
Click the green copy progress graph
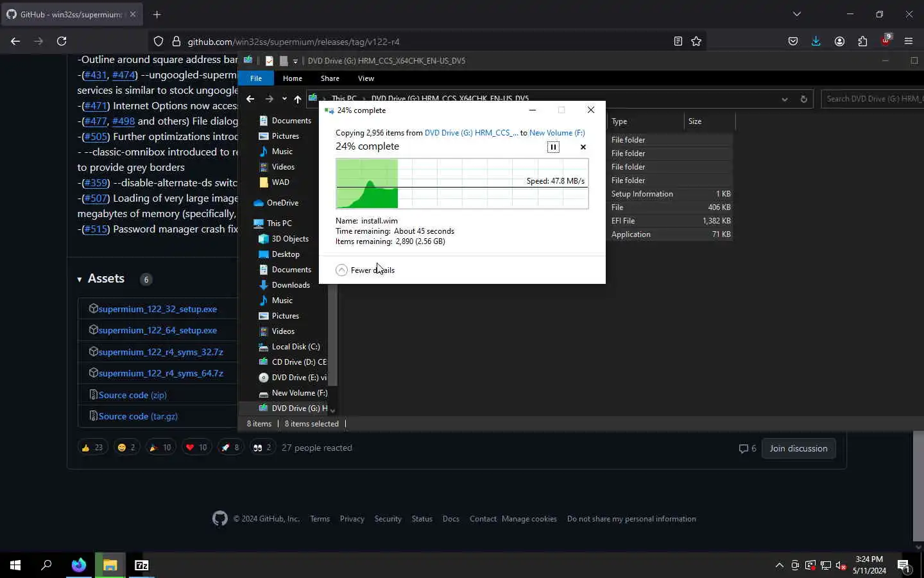click(x=462, y=184)
